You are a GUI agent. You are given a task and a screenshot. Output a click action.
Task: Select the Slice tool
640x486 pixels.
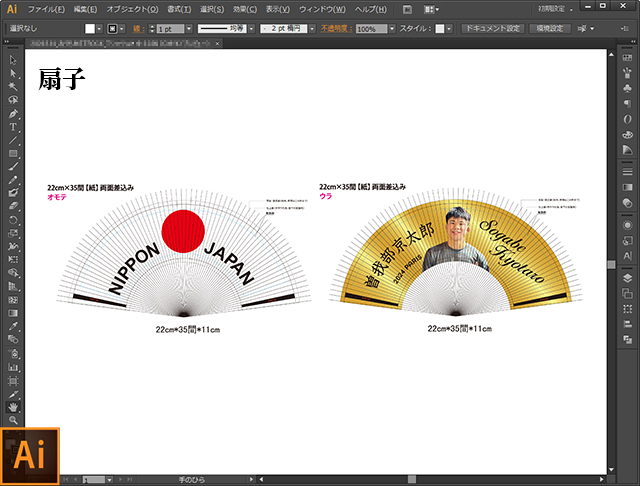coord(13,394)
